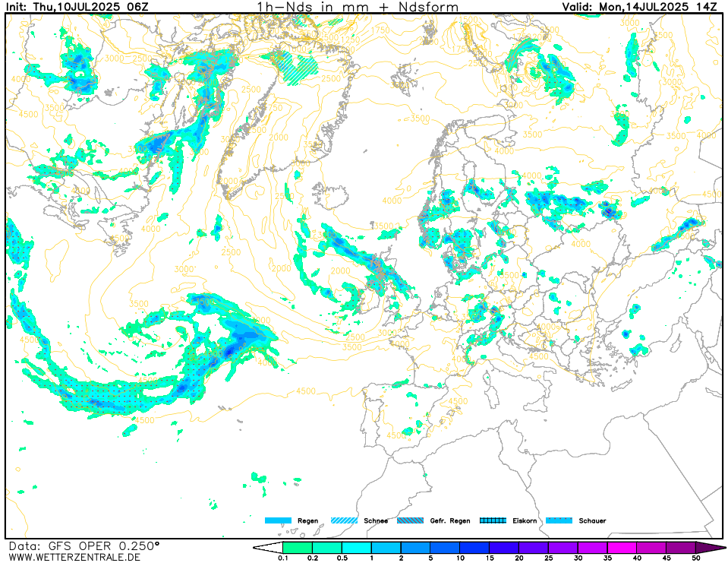
Task: Click the '1h-Nds in mm + Ndsform' title
Action: [358, 7]
